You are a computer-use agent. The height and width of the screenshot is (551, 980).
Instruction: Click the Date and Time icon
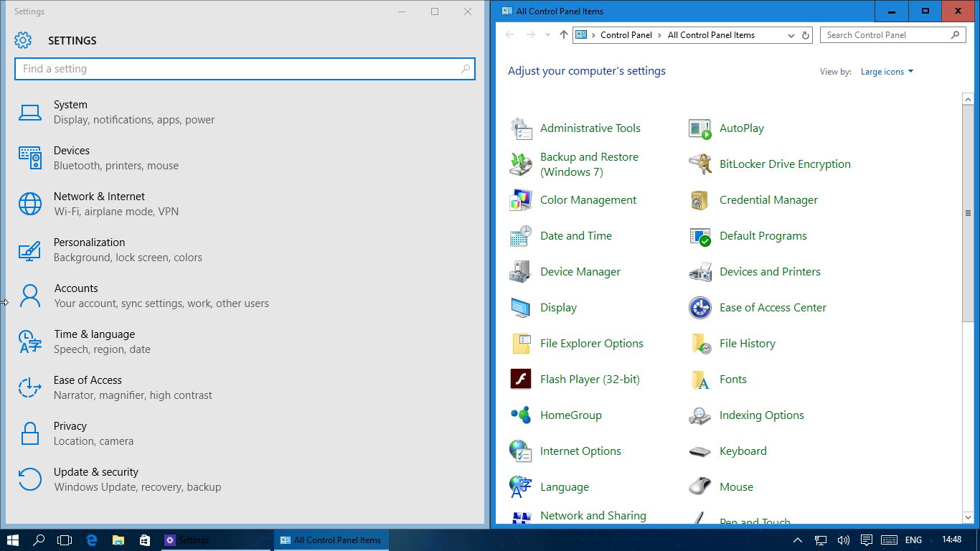(521, 236)
